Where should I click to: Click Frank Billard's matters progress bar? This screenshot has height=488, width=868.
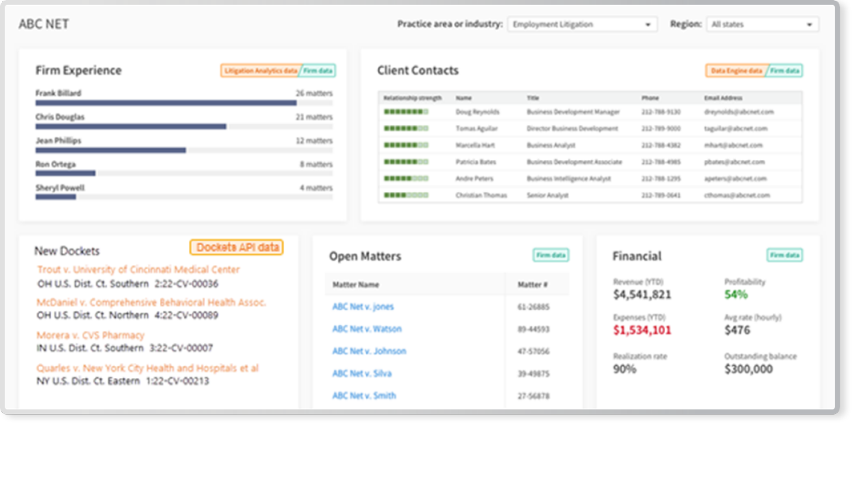coord(166,103)
